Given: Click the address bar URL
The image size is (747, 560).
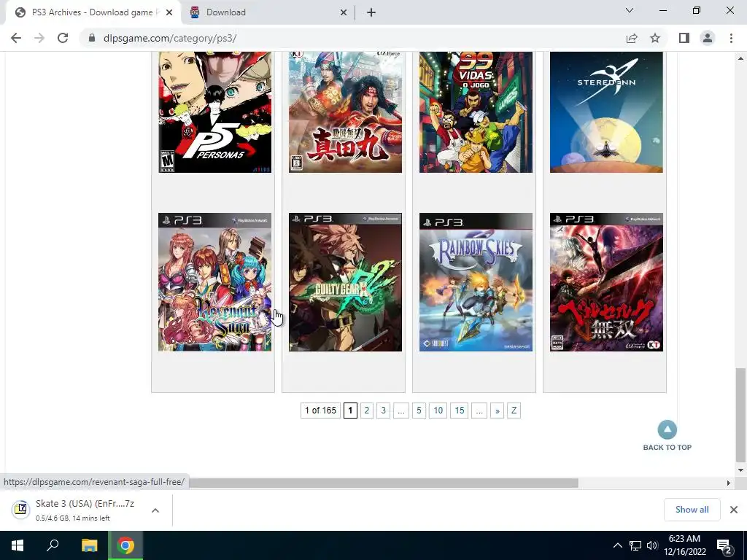Looking at the screenshot, I should [x=170, y=38].
